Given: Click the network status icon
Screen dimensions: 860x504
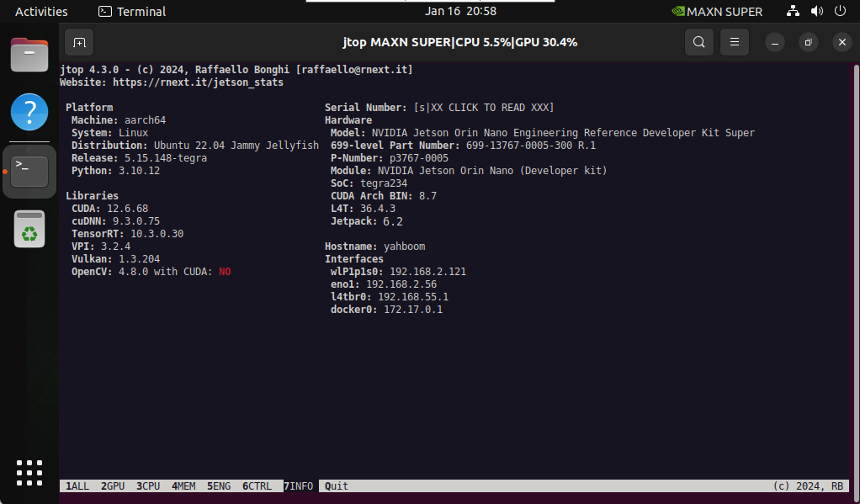Looking at the screenshot, I should [793, 12].
